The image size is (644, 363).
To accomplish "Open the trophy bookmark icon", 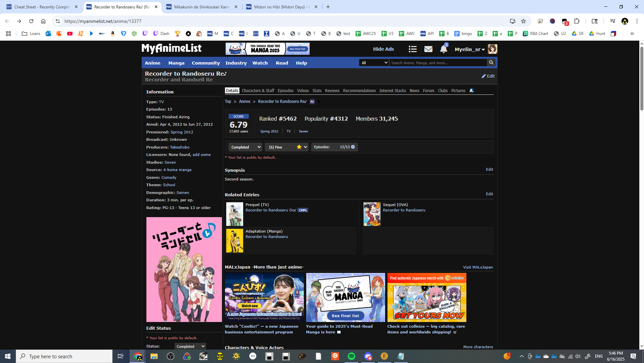I will [x=178, y=34].
